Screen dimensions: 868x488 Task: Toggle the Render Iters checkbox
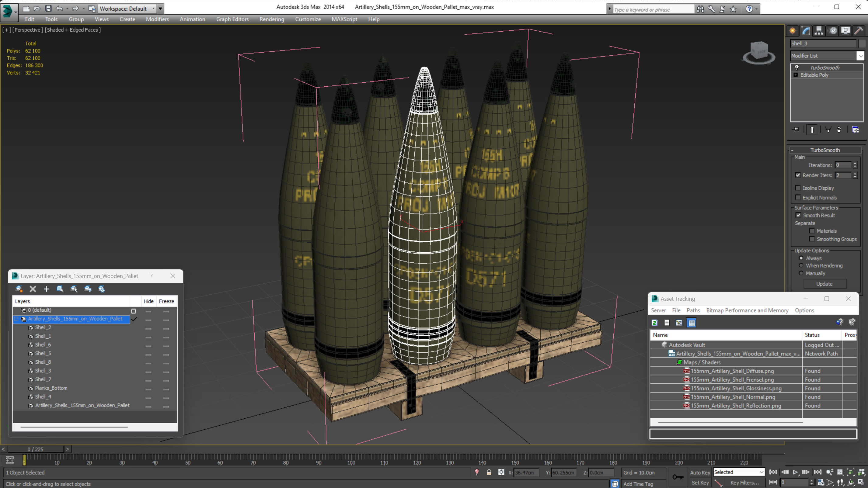point(798,175)
